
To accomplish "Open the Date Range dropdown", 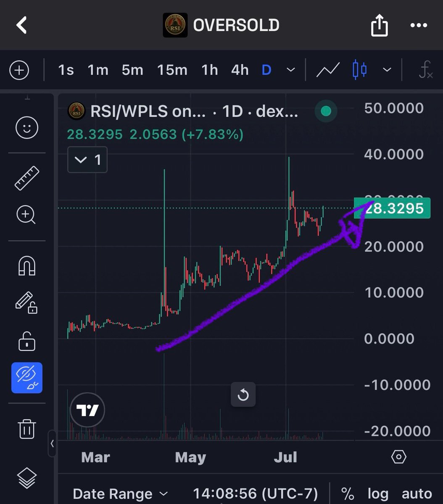I will (121, 494).
